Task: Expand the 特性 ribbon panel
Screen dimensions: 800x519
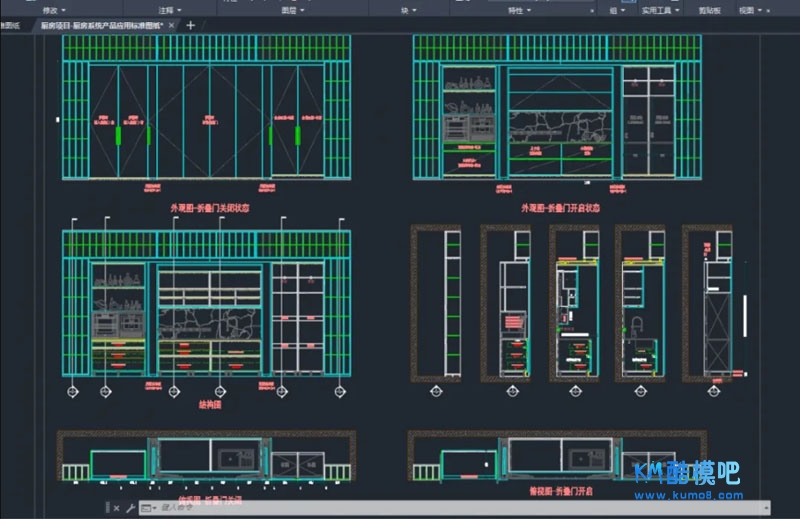Action: [520, 9]
